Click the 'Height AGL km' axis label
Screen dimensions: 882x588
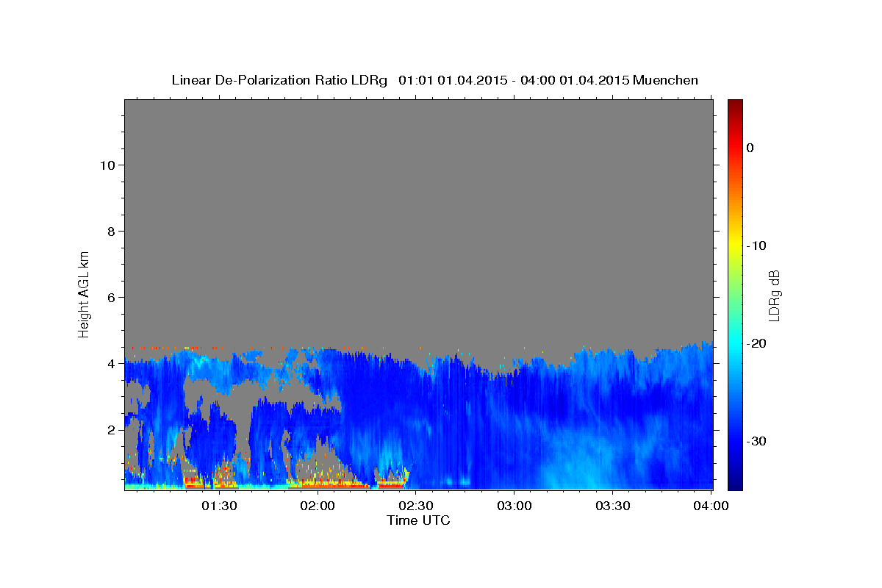[x=85, y=293]
